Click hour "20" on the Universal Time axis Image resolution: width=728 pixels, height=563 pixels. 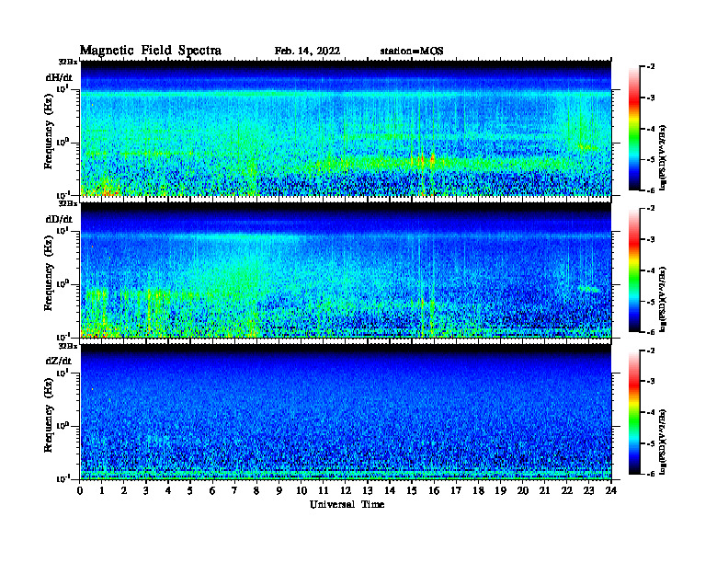pos(523,491)
